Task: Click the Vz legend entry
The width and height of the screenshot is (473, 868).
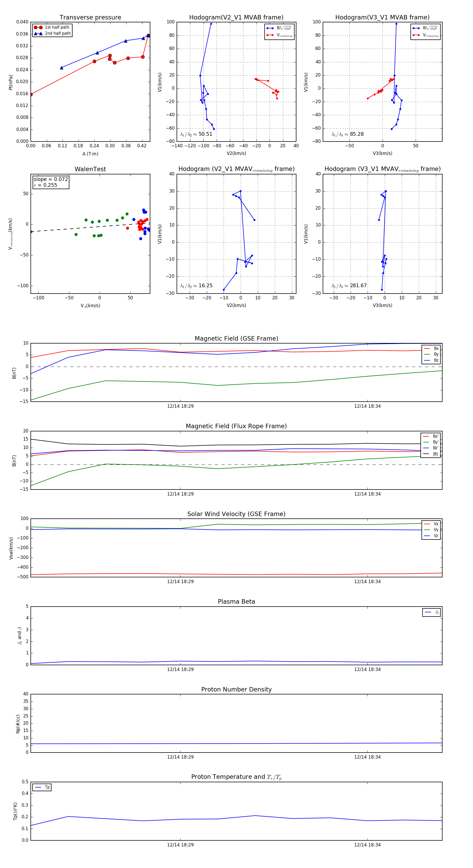Action: click(431, 536)
